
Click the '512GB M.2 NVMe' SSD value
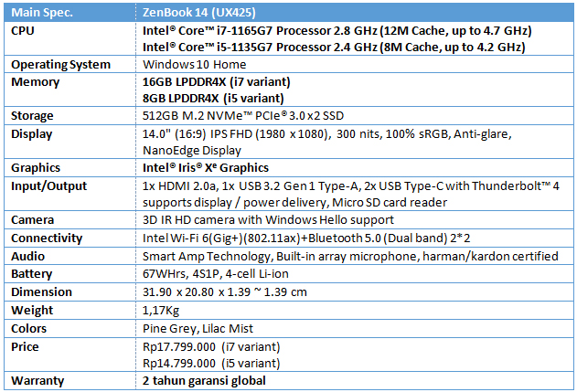tap(243, 116)
